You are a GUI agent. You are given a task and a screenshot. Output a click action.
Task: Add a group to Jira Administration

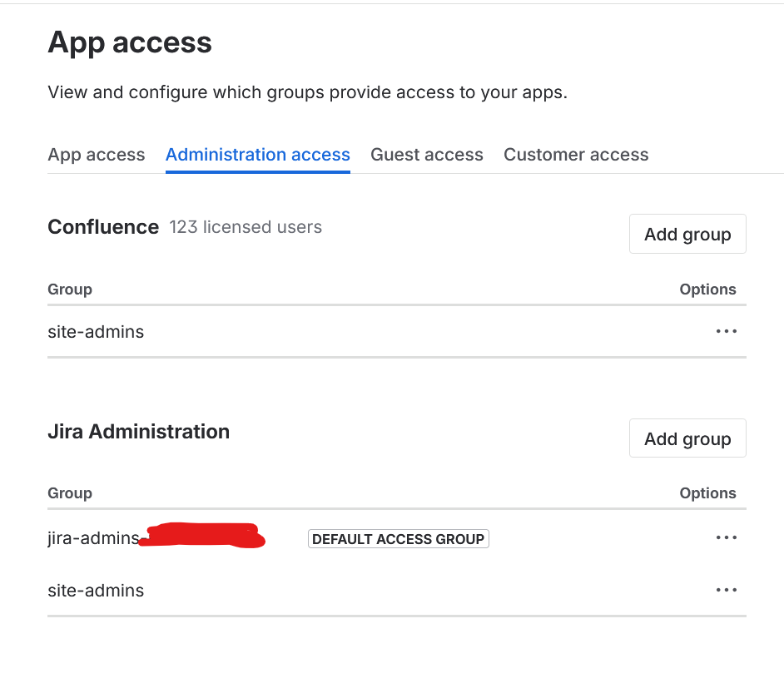[687, 438]
